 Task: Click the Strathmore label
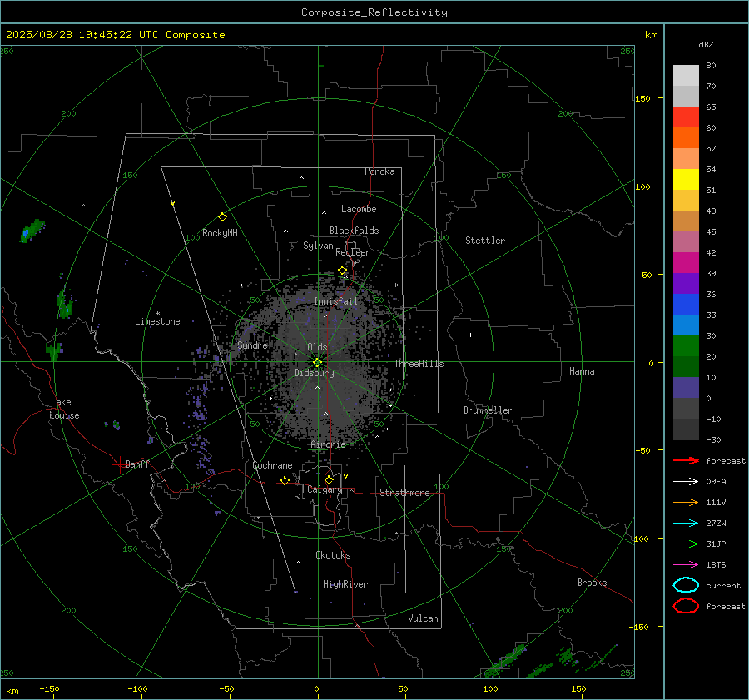(x=404, y=493)
